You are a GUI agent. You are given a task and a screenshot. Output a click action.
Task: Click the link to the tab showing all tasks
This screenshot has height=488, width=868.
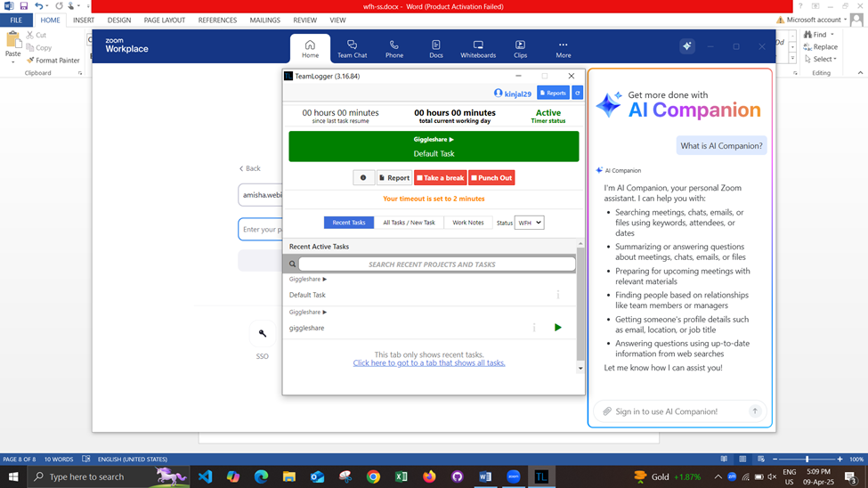point(429,362)
